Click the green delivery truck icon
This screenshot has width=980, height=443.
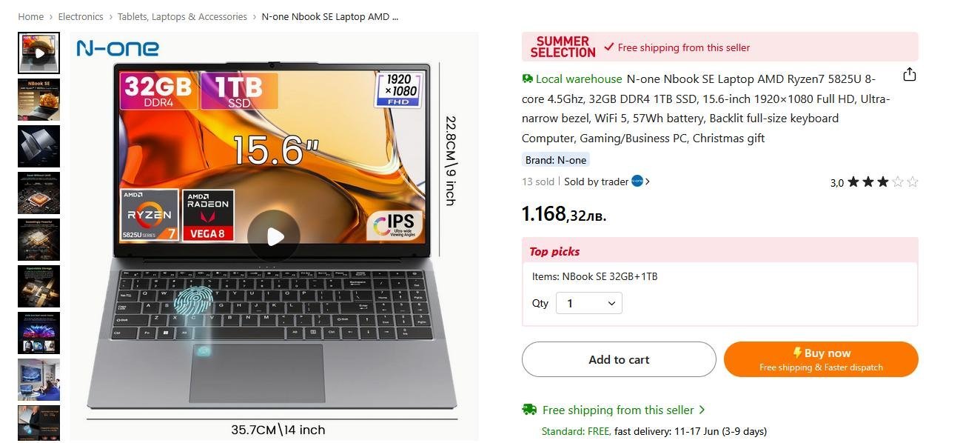pyautogui.click(x=529, y=410)
